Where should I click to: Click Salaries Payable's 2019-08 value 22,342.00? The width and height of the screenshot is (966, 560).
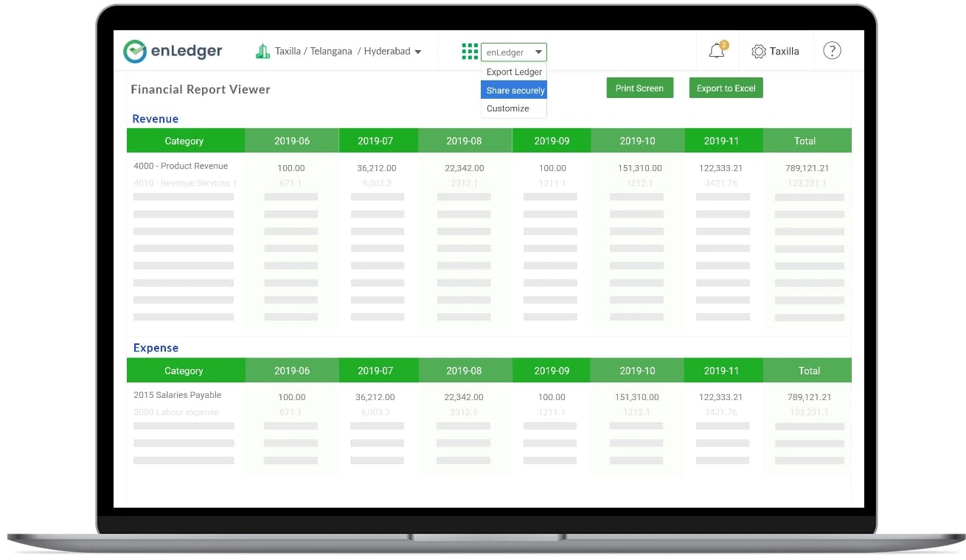tap(464, 397)
